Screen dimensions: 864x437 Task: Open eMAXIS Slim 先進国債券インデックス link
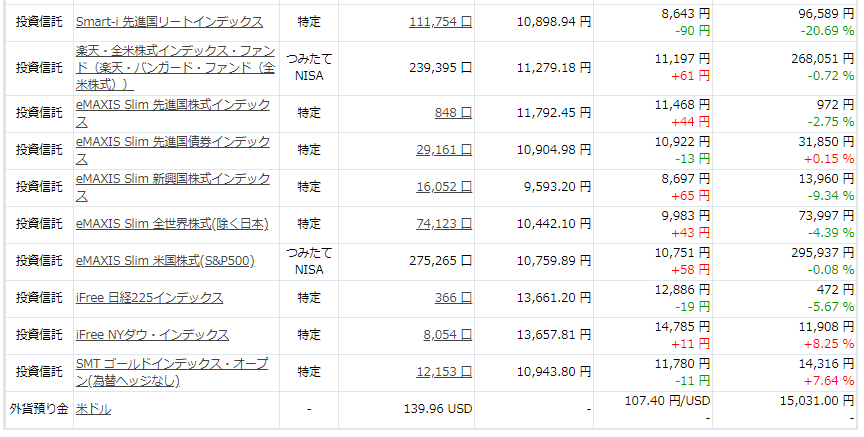pos(173,150)
